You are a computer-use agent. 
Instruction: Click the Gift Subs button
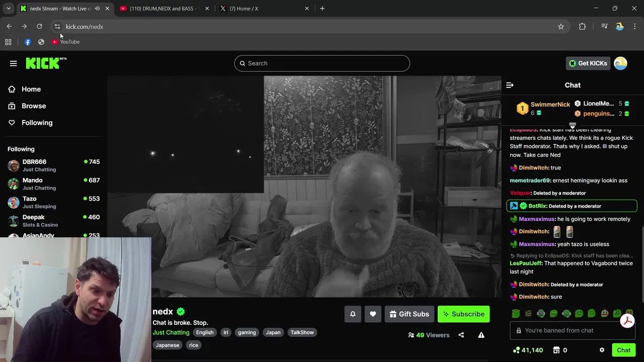click(409, 314)
